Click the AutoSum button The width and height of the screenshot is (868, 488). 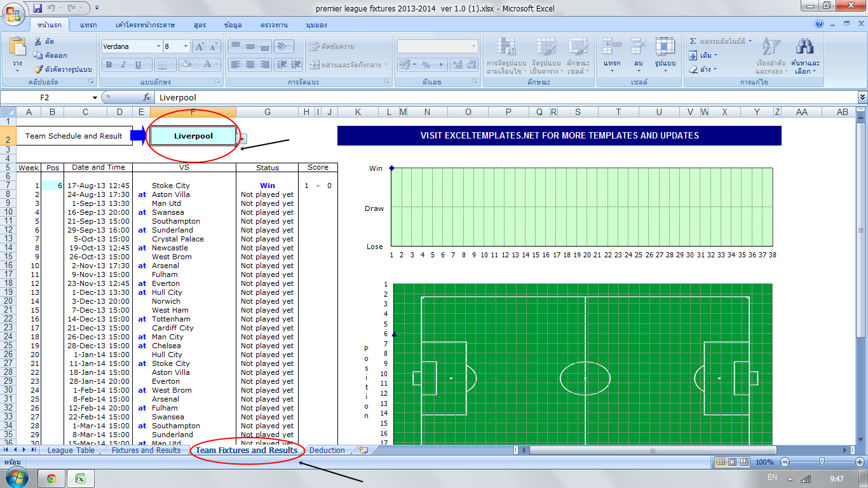(721, 41)
